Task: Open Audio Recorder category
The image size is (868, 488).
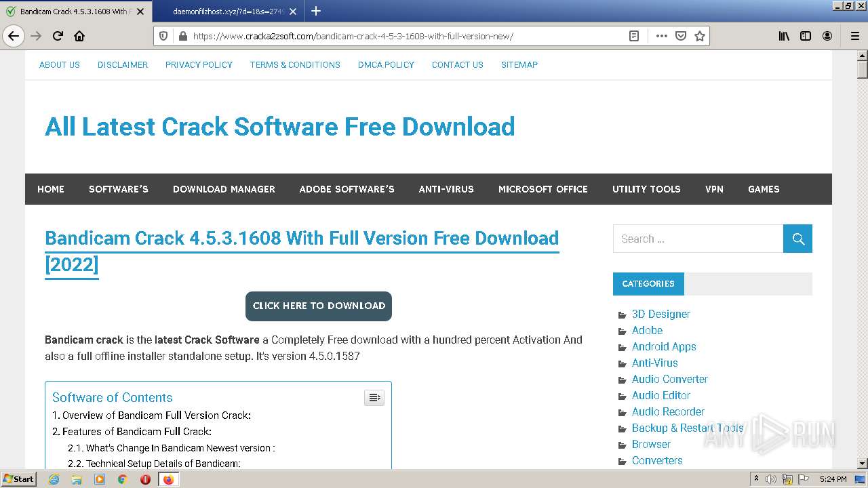Action: click(668, 411)
